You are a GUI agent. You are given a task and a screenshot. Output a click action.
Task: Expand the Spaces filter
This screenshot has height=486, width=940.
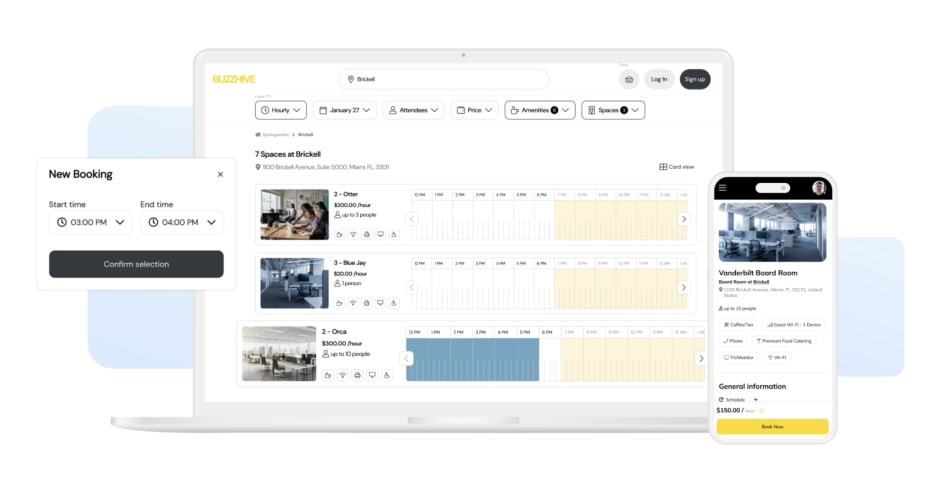613,110
